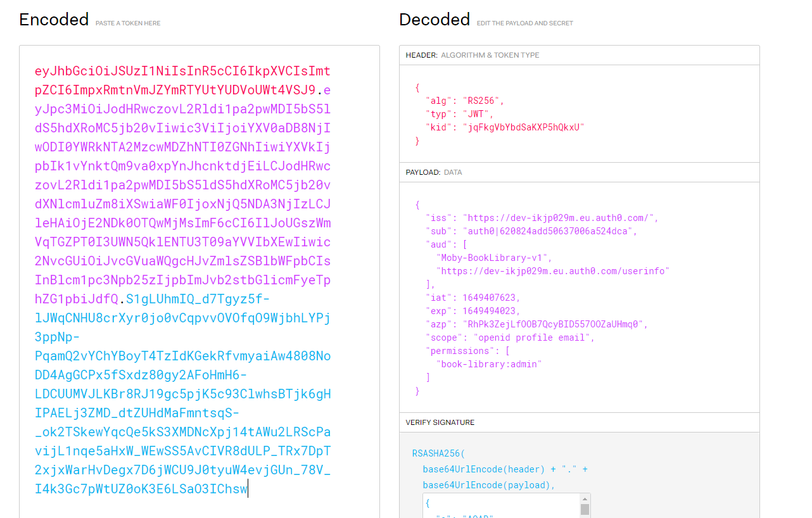This screenshot has width=812, height=518.
Task: Click the "sub" auth0 user id line
Action: click(531, 231)
